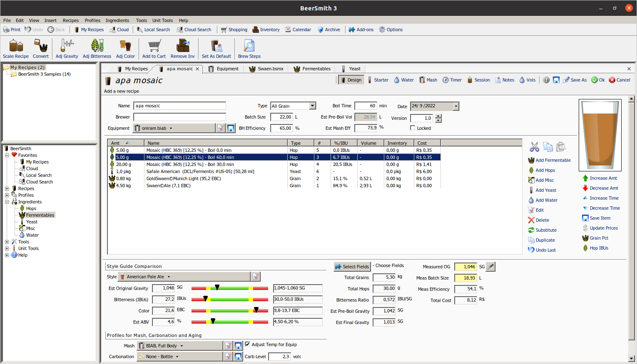Click the save icon beside Equipment profile
Image resolution: width=637 pixels, height=364 pixels.
[x=231, y=128]
